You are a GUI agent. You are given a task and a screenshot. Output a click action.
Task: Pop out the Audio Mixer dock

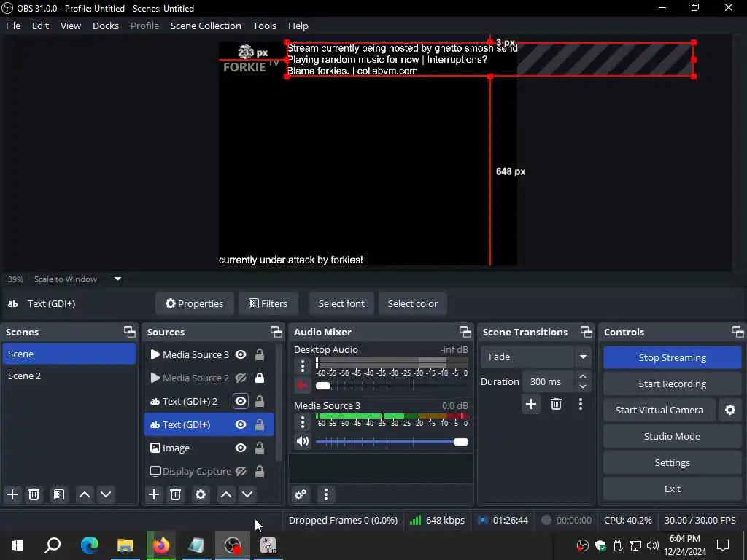465,332
